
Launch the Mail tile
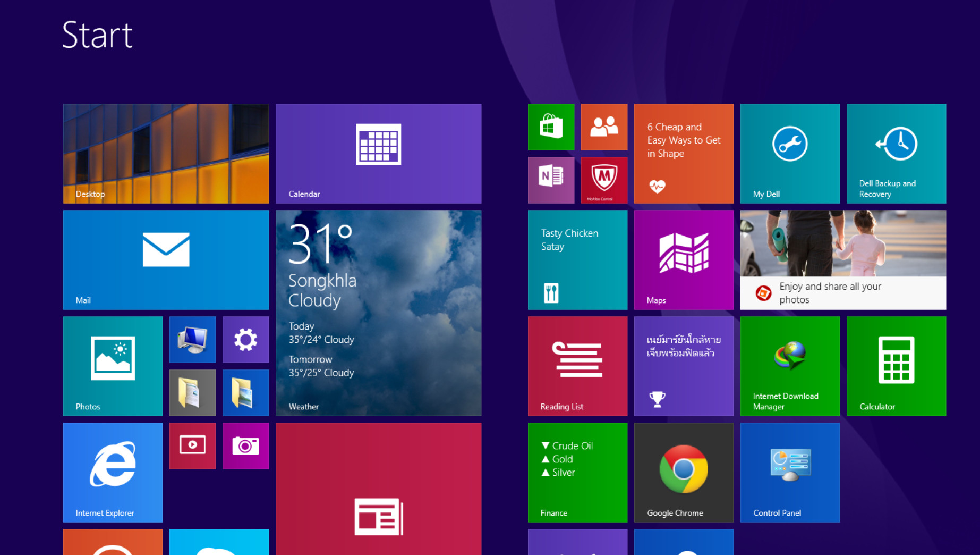166,259
